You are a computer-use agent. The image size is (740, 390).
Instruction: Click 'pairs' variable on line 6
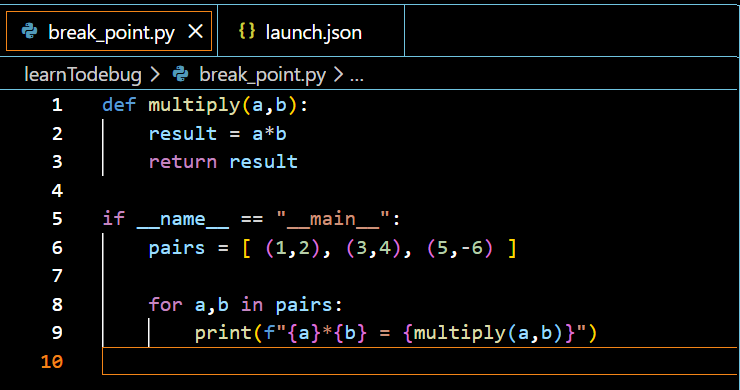pyautogui.click(x=177, y=248)
